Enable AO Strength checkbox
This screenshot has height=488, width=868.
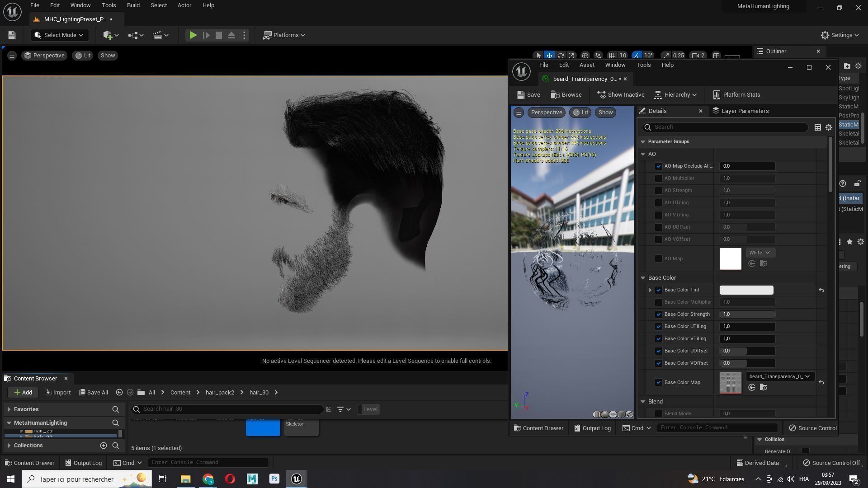[659, 191]
